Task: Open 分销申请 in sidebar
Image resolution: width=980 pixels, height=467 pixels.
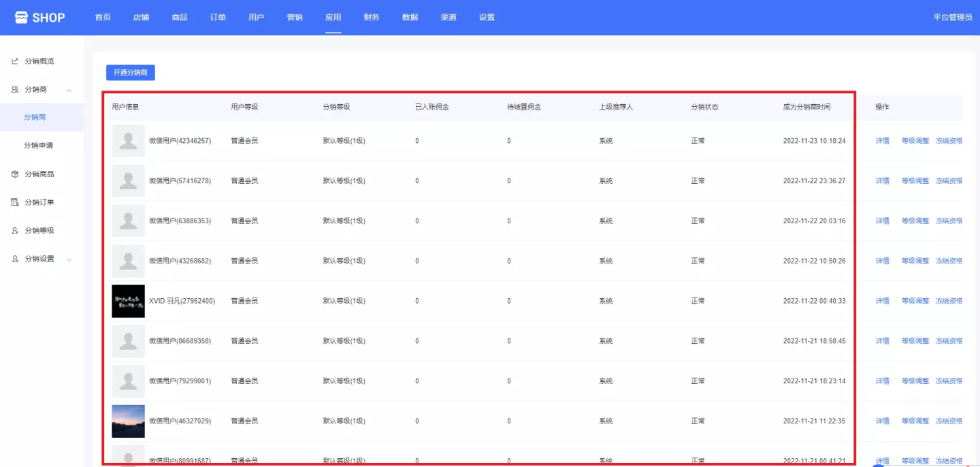Action: pyautogui.click(x=39, y=146)
